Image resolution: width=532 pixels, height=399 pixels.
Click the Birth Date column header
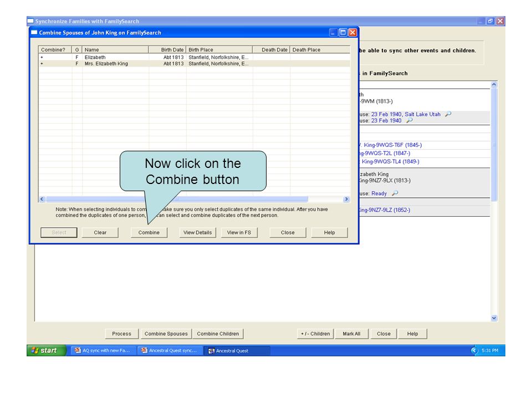point(167,49)
